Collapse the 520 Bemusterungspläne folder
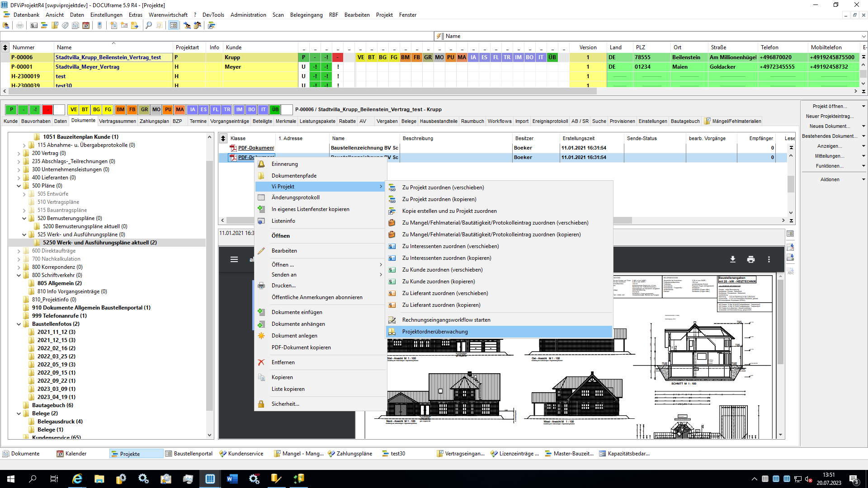 (x=24, y=219)
